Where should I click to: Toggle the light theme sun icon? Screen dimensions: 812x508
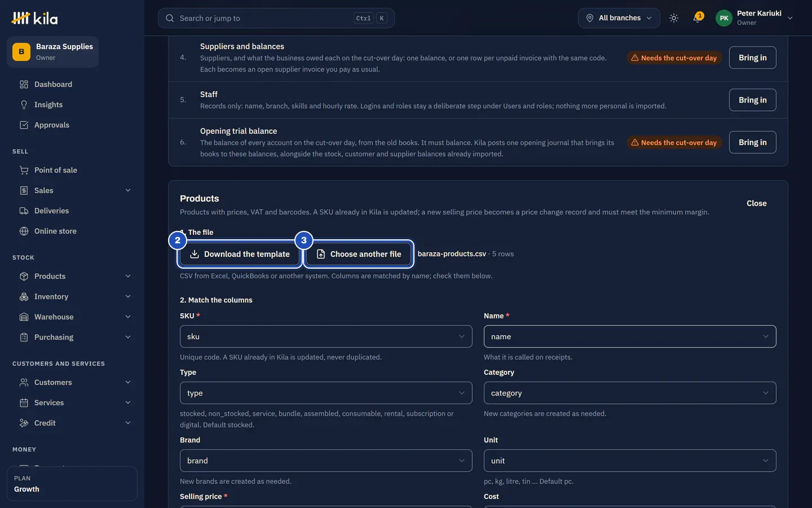[673, 18]
